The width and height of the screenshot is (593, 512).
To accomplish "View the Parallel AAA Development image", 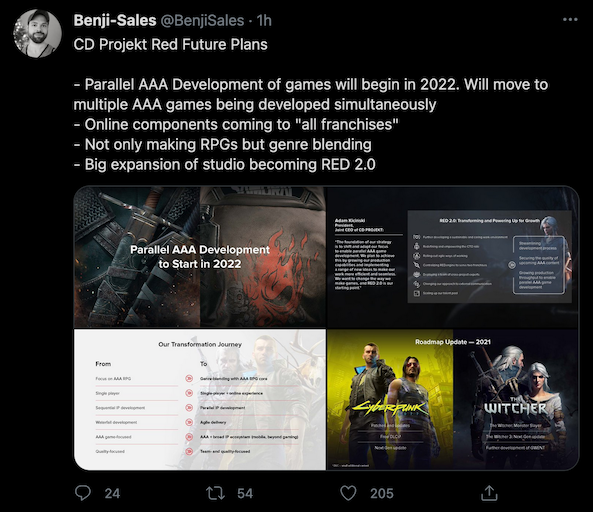I will point(200,257).
